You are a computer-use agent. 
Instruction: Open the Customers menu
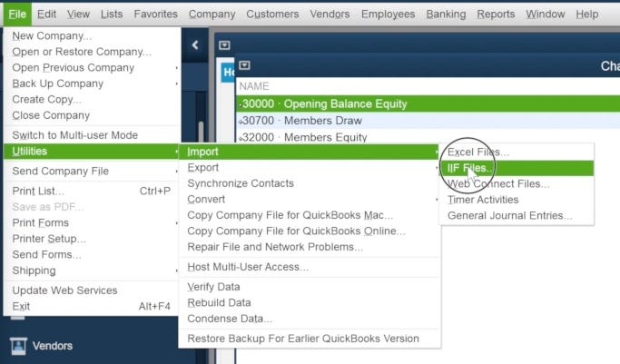(272, 15)
